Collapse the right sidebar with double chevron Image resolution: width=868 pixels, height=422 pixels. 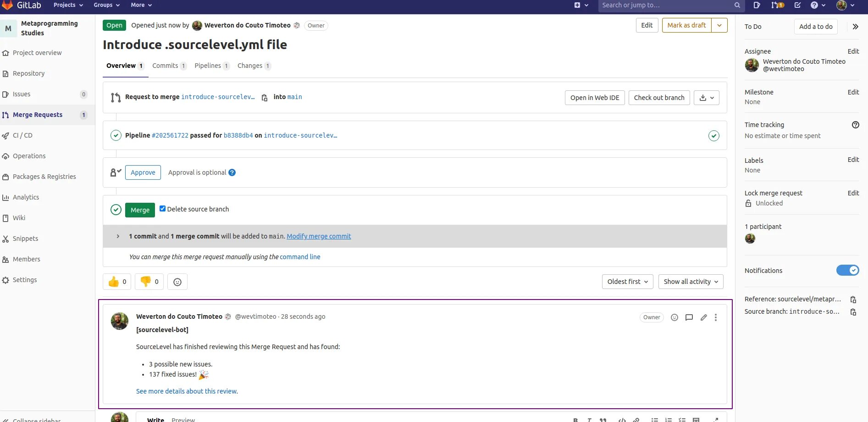coord(855,27)
